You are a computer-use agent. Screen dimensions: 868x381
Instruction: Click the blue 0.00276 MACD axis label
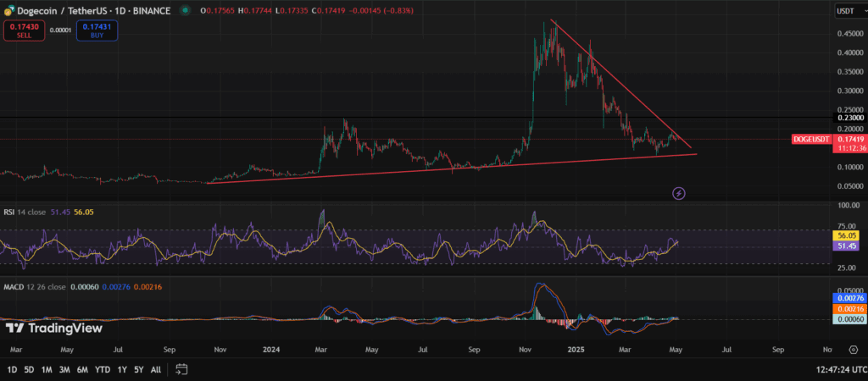(x=849, y=299)
